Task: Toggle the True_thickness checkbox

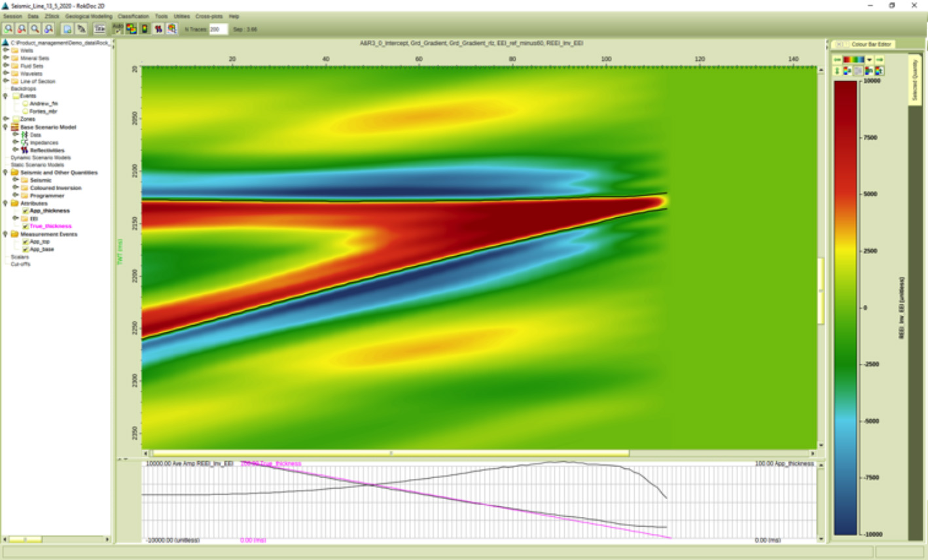Action: [x=26, y=226]
